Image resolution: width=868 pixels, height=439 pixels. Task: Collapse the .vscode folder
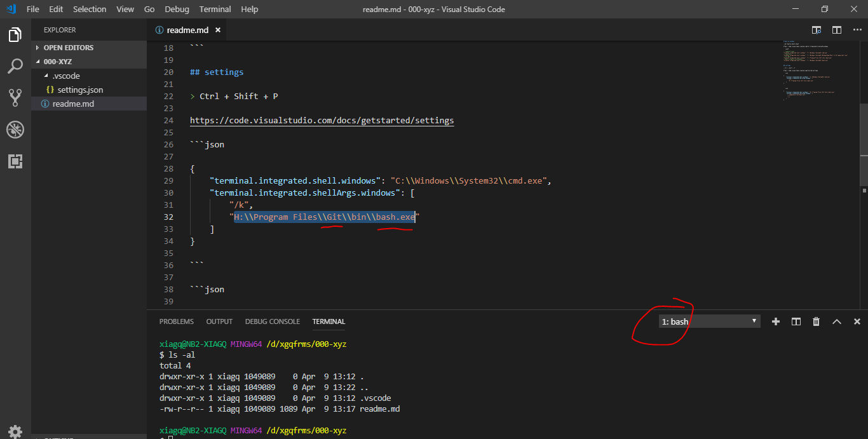tap(89, 76)
